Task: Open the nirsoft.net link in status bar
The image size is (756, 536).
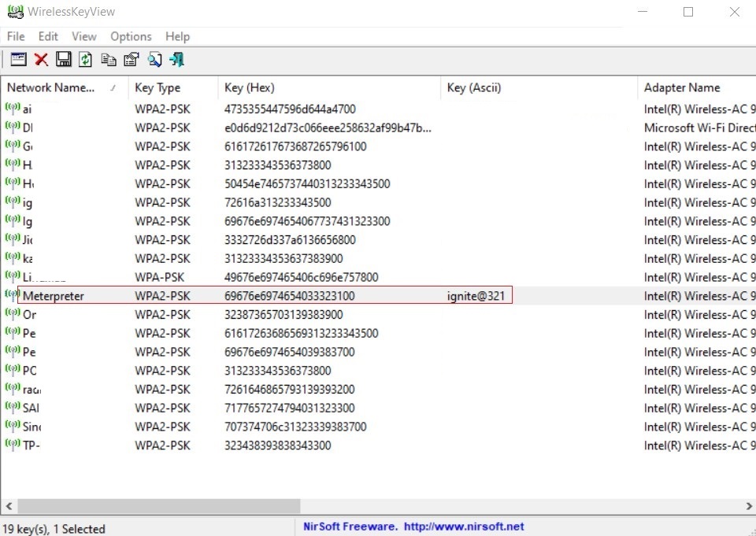Action: pyautogui.click(x=463, y=527)
